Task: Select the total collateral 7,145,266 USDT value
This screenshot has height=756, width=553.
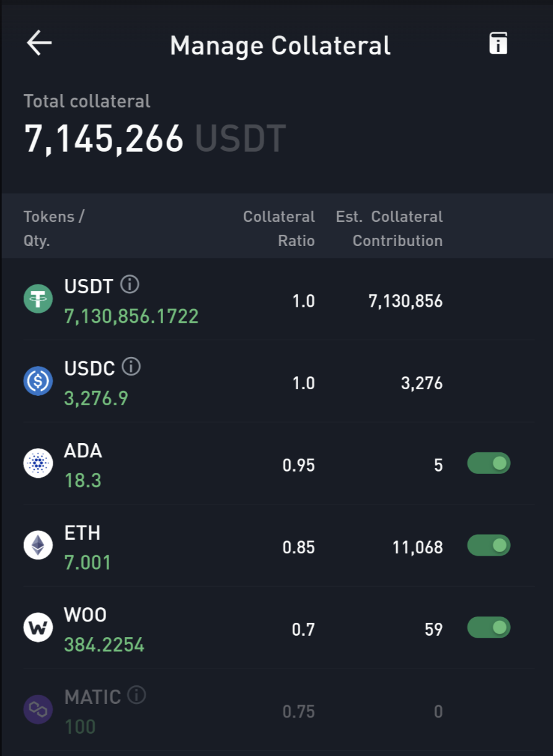Action: [155, 138]
